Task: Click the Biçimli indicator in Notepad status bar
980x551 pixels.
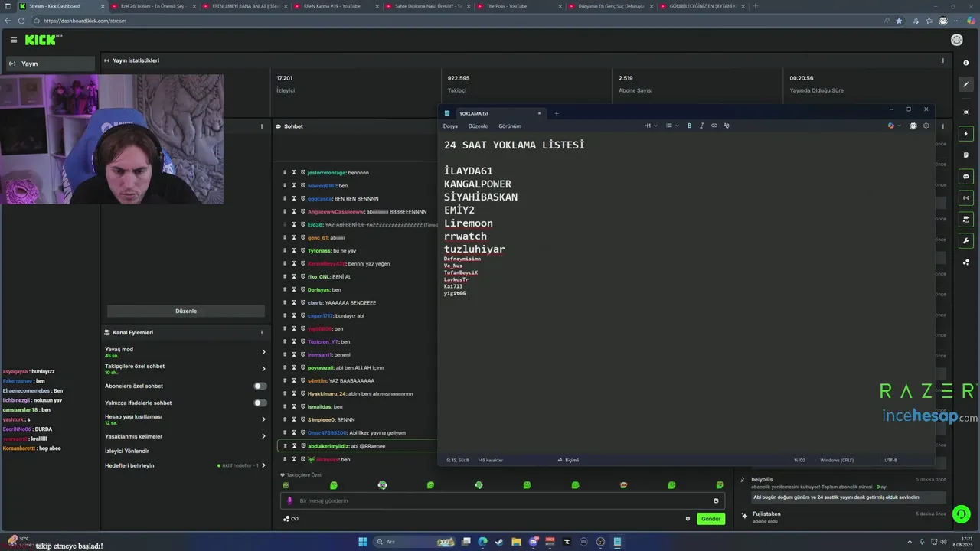Action: pyautogui.click(x=568, y=460)
